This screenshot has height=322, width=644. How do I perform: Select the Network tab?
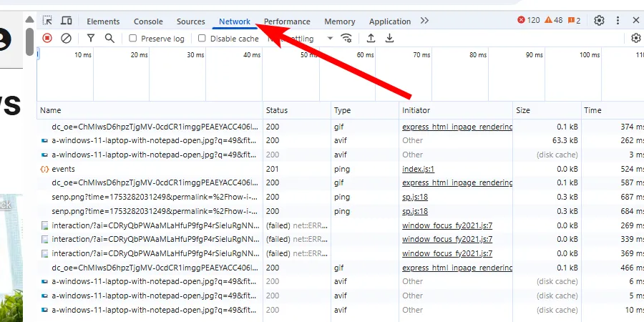[x=235, y=21]
